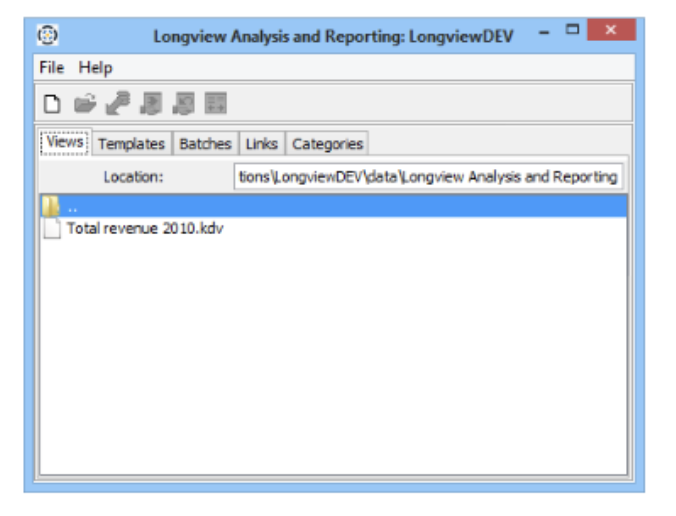Select the Views tab
Viewport: 676px width, 516px height.
[65, 143]
